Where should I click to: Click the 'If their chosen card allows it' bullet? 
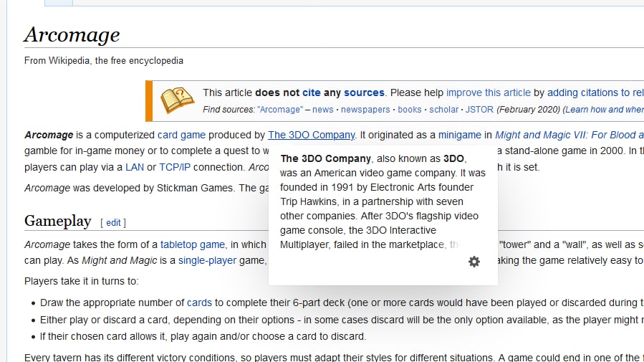click(x=203, y=336)
